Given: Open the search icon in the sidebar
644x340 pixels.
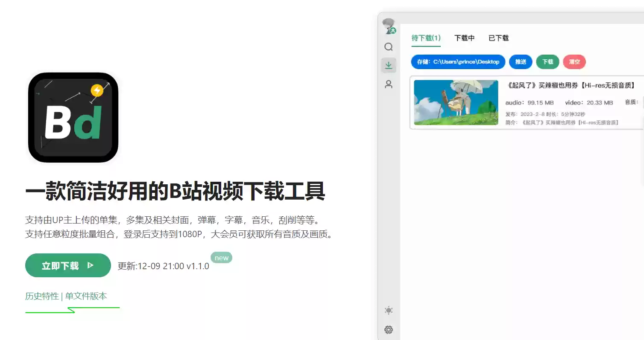Looking at the screenshot, I should point(389,47).
